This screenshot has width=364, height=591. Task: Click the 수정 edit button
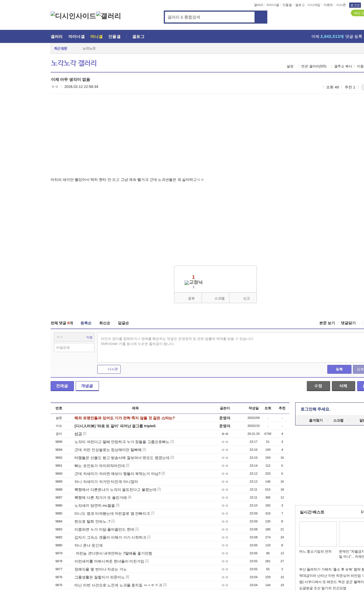(318, 386)
